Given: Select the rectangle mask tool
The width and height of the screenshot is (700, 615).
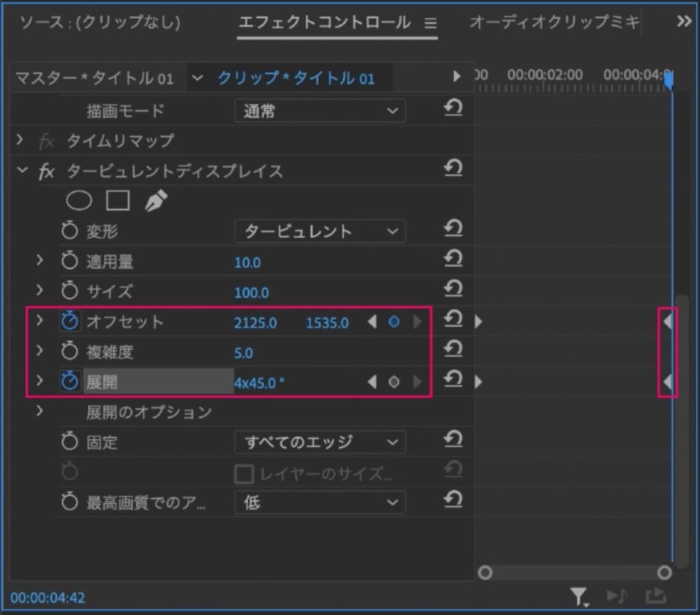Looking at the screenshot, I should (x=118, y=200).
